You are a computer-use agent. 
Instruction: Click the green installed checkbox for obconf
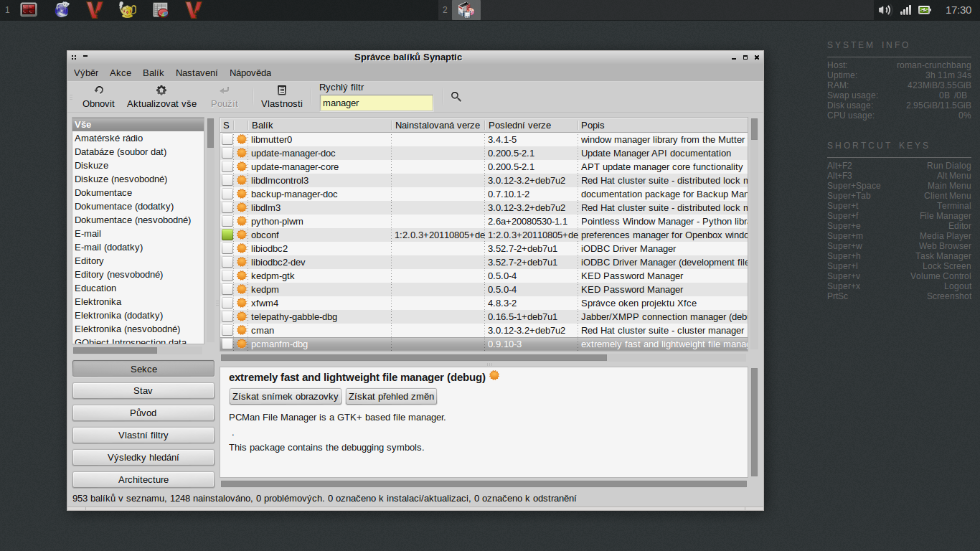click(227, 235)
